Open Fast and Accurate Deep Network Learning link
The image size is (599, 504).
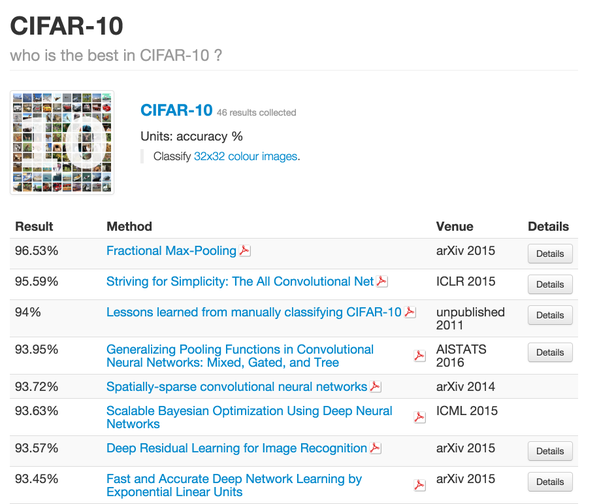(234, 485)
